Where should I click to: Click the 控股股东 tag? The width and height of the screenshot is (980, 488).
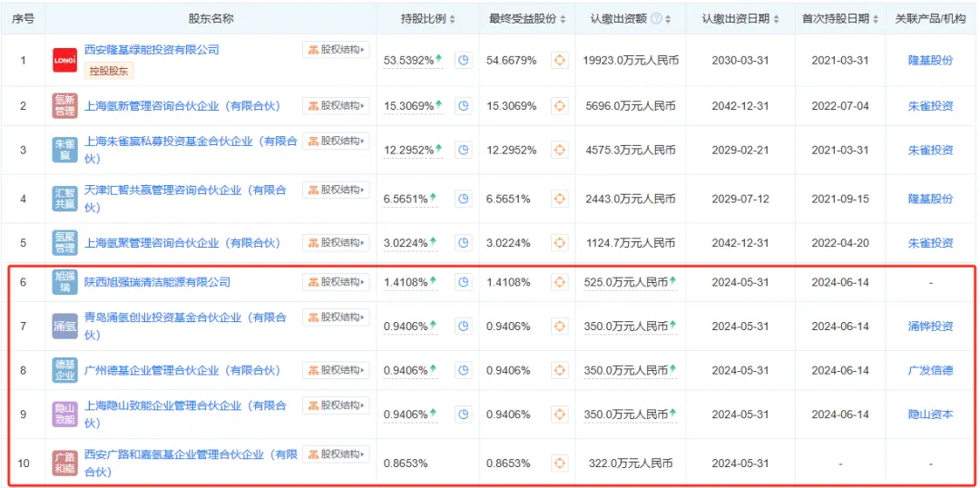[110, 72]
